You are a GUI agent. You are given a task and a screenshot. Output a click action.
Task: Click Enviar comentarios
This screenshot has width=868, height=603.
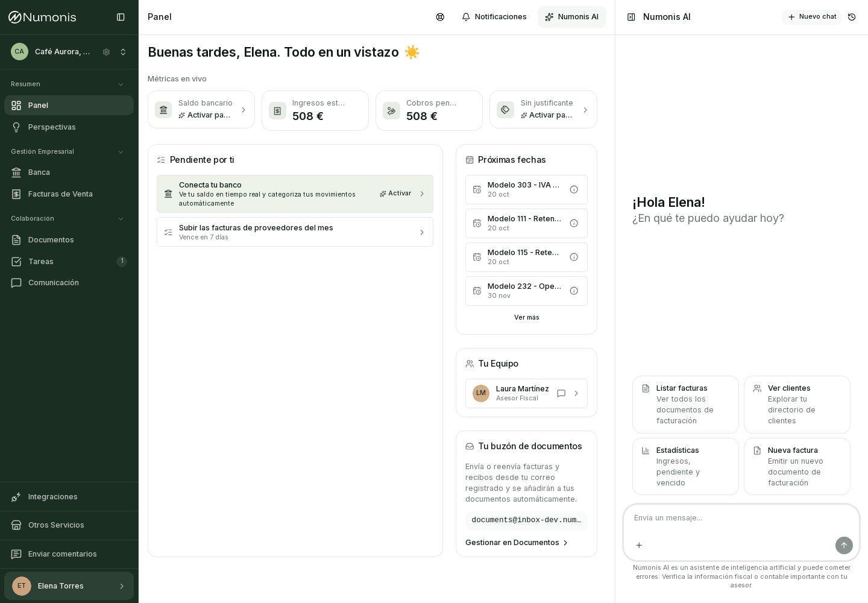point(69,554)
